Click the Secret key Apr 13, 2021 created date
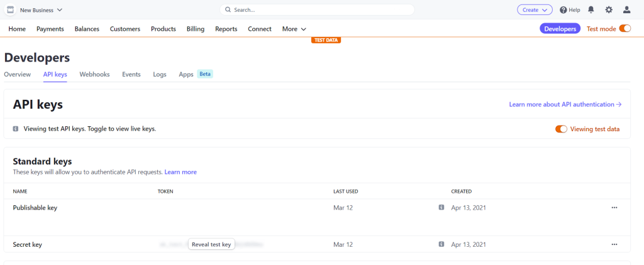644x265 pixels. pos(469,244)
